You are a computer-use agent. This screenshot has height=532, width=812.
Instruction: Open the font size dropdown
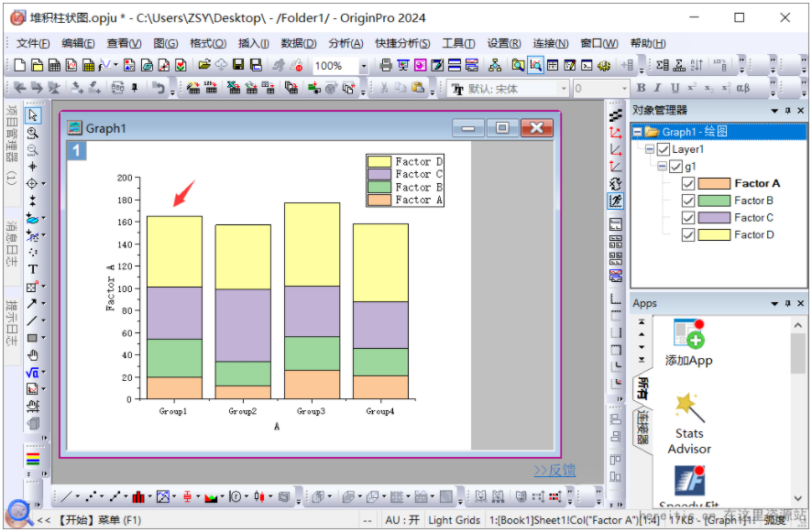pyautogui.click(x=624, y=89)
